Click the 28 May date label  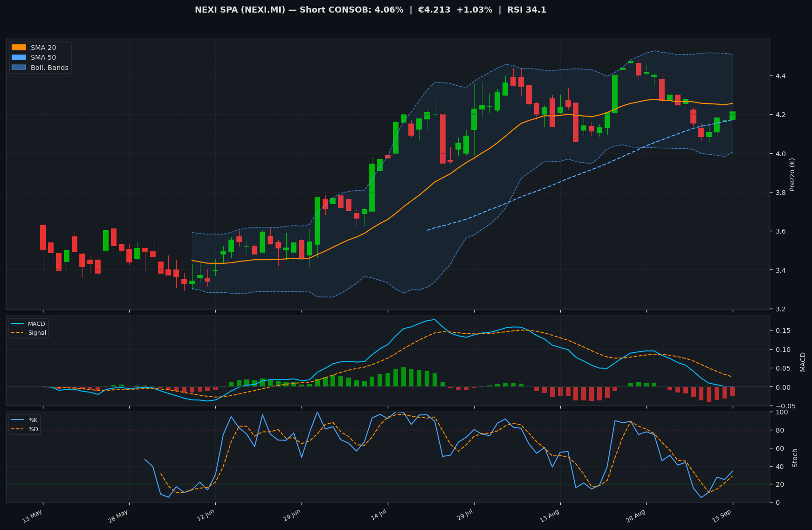pos(118,516)
